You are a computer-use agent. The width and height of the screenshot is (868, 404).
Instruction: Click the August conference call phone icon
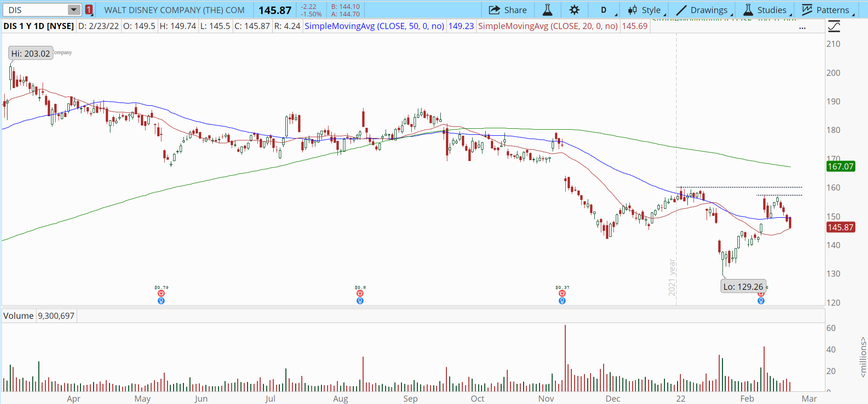tap(360, 294)
